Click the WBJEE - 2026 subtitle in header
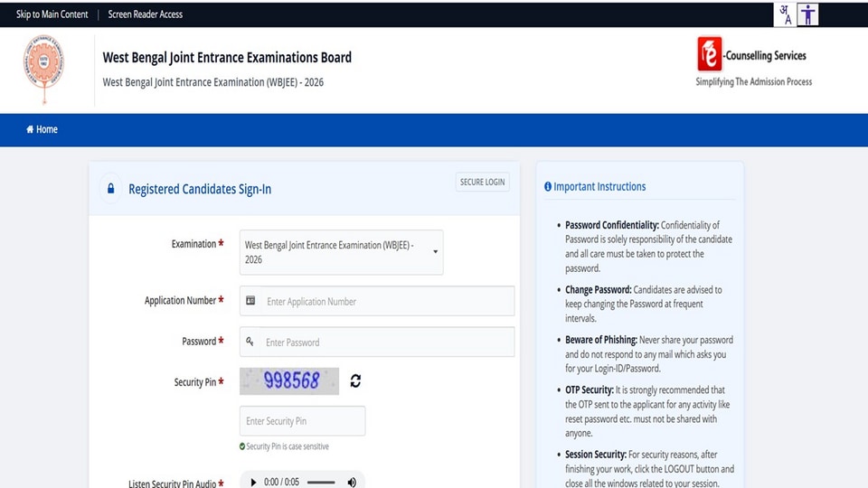 213,82
